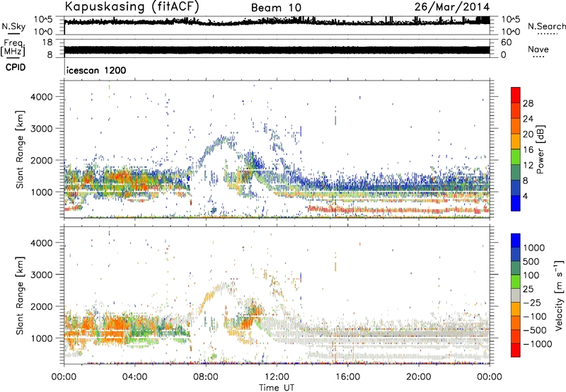Click the 'N.Sky' axis label
Viewport: 566px width, 392px height.
pyautogui.click(x=13, y=26)
